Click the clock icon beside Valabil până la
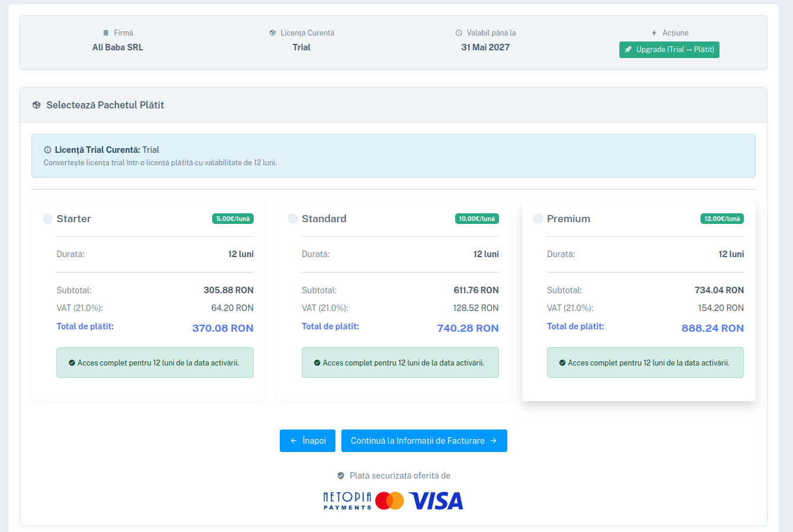The height and width of the screenshot is (532, 793). pyautogui.click(x=459, y=33)
